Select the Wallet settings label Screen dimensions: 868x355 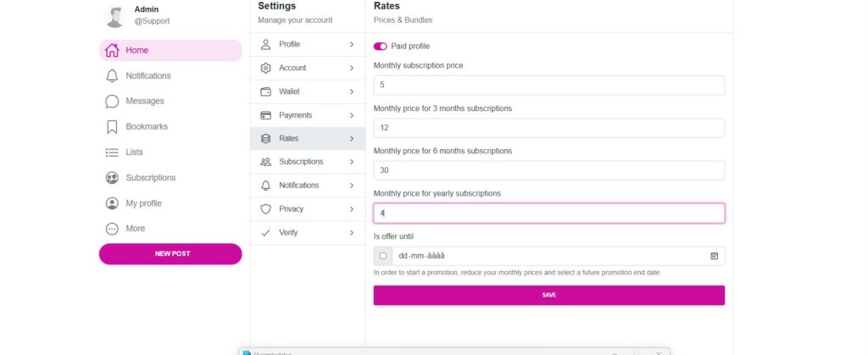(290, 92)
